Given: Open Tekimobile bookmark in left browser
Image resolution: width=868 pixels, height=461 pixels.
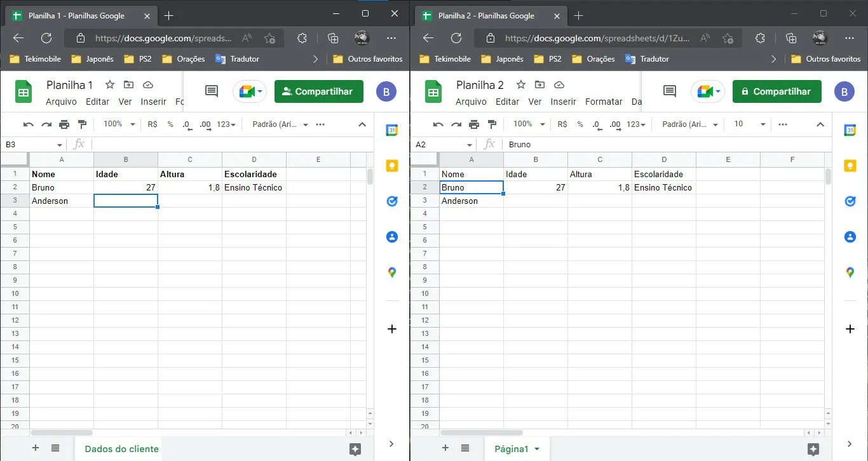Looking at the screenshot, I should [x=36, y=59].
